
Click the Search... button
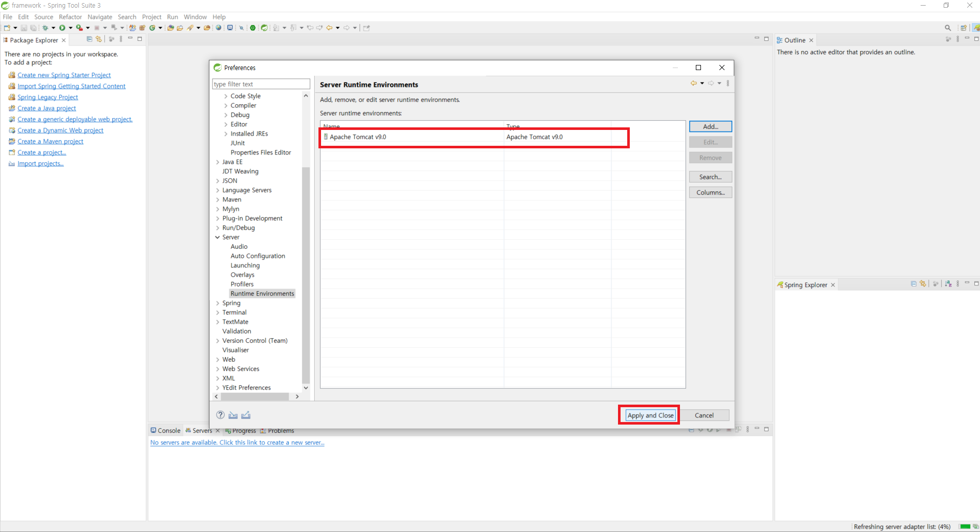tap(710, 177)
